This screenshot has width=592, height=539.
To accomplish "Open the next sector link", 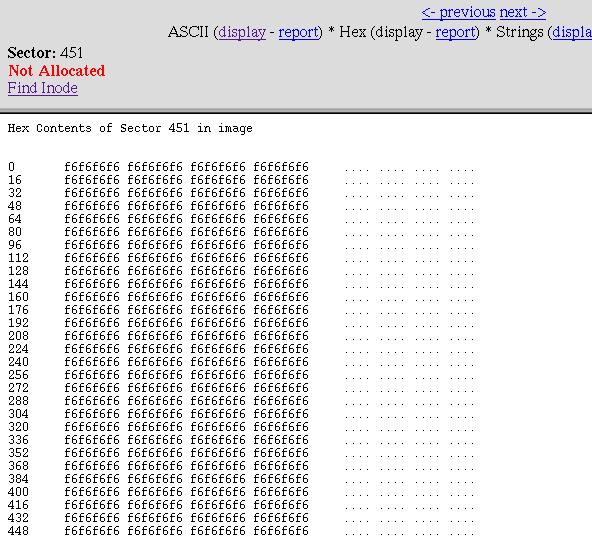I will coord(523,13).
